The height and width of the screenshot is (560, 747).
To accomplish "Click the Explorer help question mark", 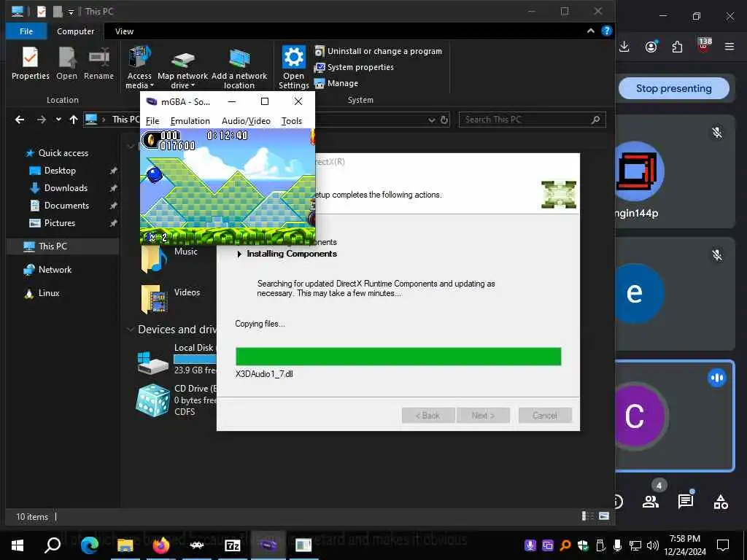I will click(606, 31).
